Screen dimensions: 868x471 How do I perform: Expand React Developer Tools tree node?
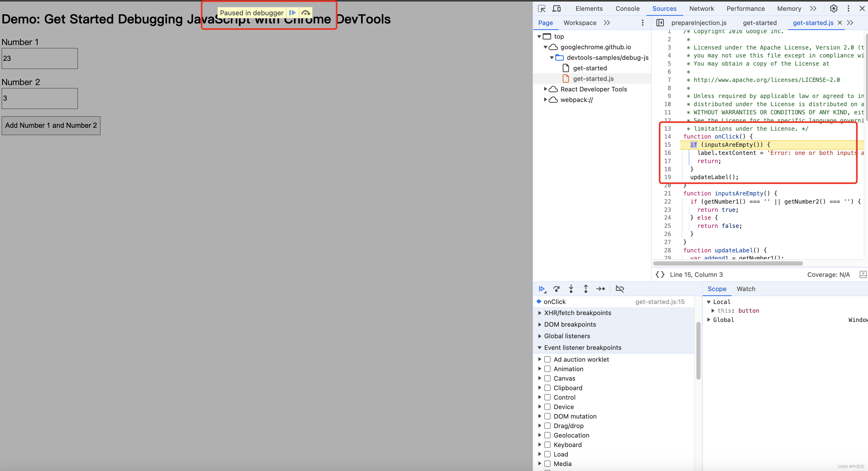point(546,89)
